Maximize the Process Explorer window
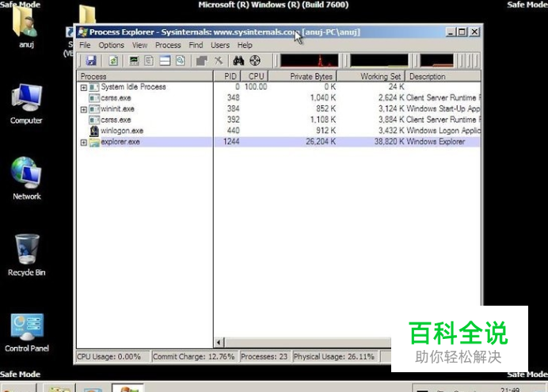Viewport: 548px width, 392px height. click(462, 32)
